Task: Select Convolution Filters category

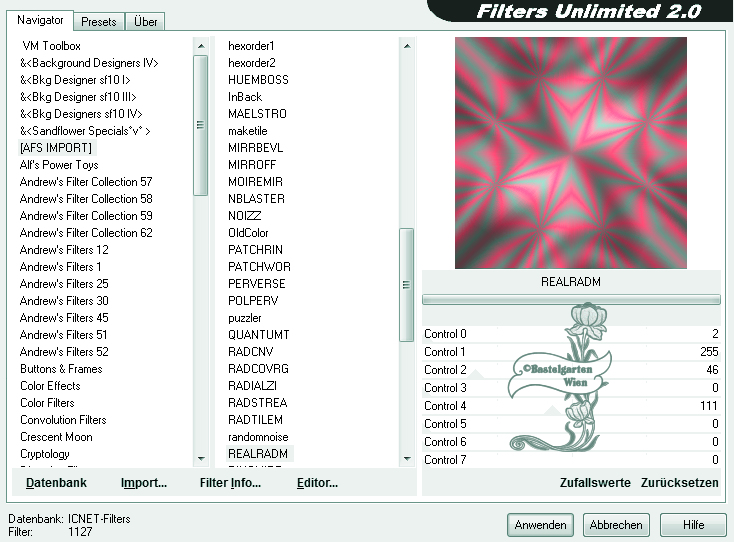Action: (63, 420)
